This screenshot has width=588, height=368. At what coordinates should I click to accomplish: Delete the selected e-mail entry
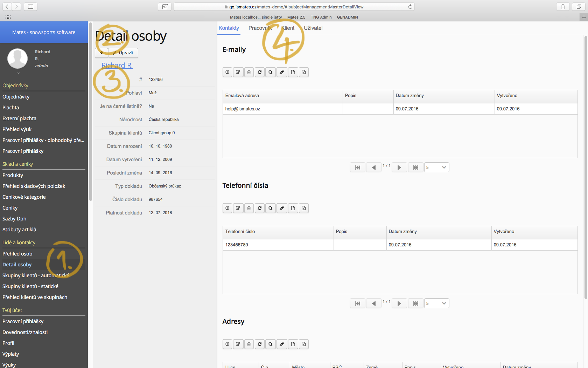pos(249,72)
